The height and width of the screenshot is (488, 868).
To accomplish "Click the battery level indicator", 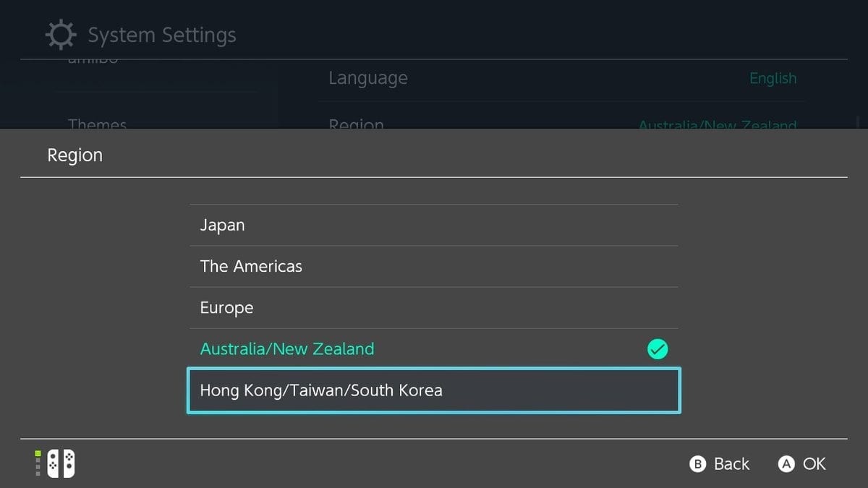I will tap(38, 463).
